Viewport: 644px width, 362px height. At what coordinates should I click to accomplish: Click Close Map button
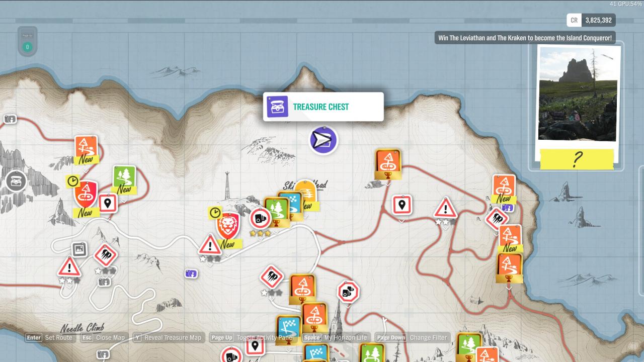pyautogui.click(x=103, y=338)
